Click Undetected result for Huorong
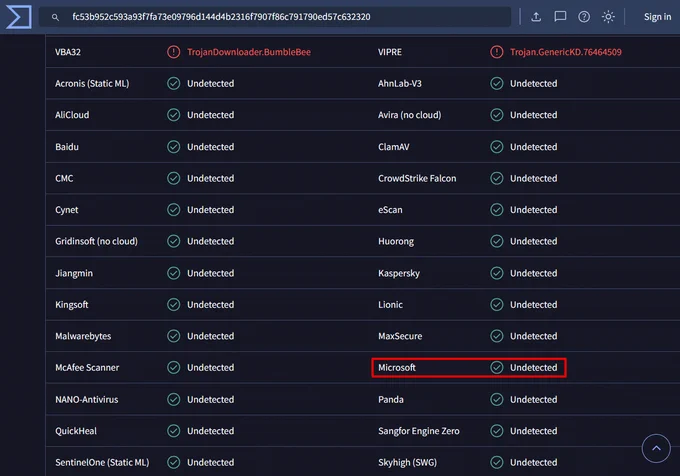Screen dimensions: 680x476 point(533,241)
